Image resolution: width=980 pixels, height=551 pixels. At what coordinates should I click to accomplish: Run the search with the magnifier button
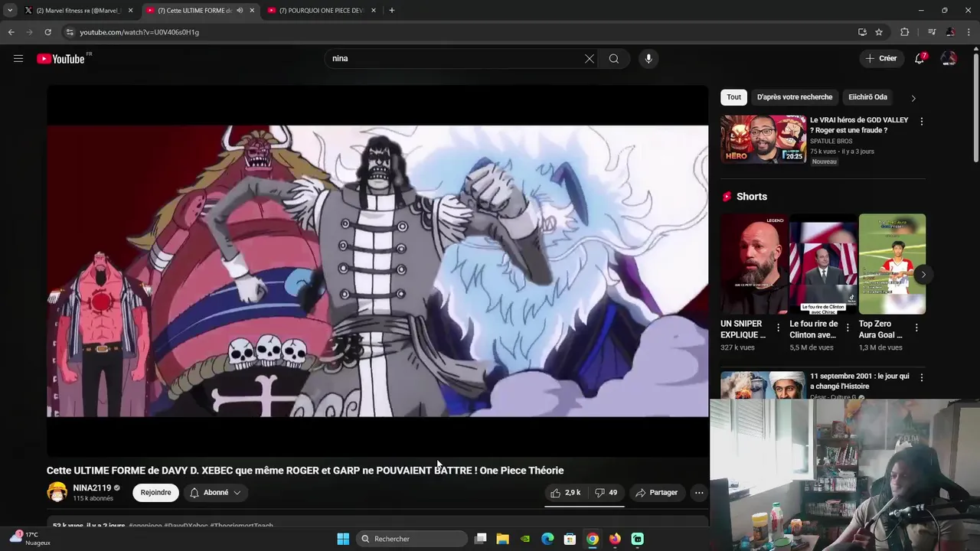pyautogui.click(x=614, y=58)
